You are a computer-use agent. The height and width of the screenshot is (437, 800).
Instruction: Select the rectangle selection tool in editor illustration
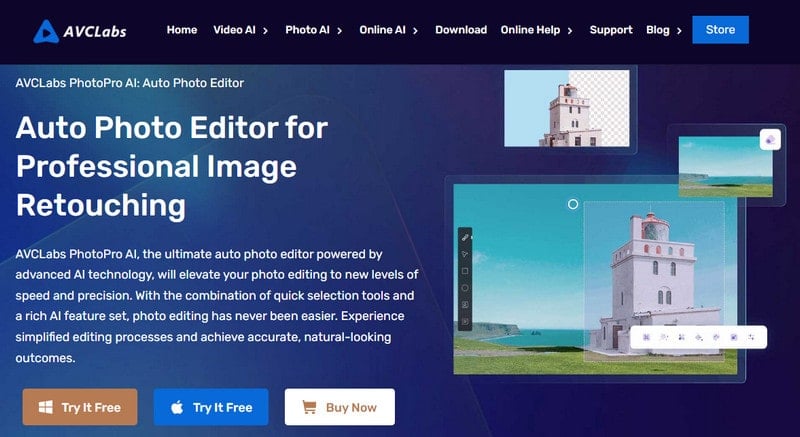465,271
